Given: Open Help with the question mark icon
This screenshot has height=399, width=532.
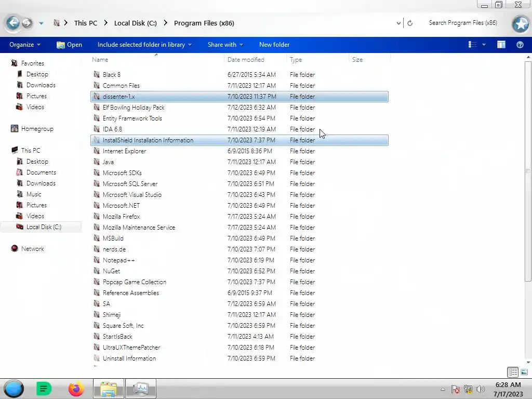Looking at the screenshot, I should tap(520, 45).
